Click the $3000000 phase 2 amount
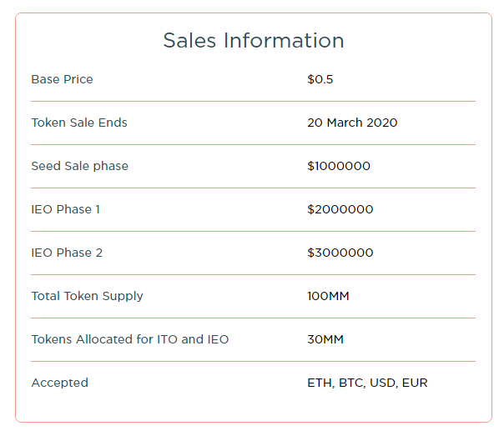 pyautogui.click(x=340, y=253)
